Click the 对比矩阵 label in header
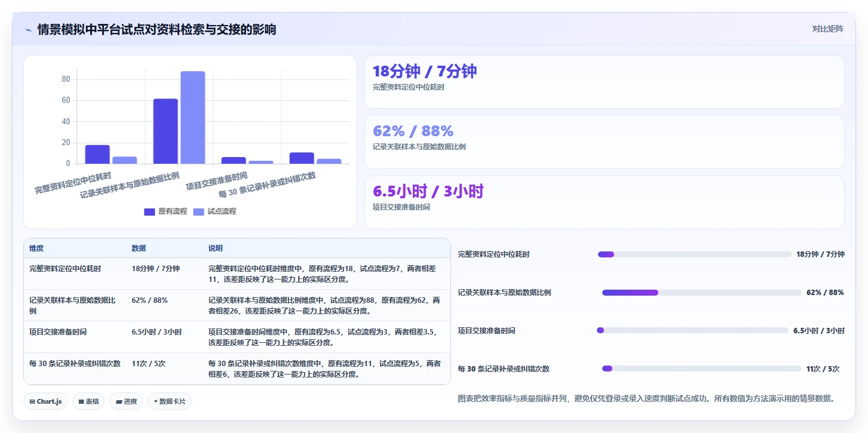This screenshot has width=868, height=433. (827, 29)
